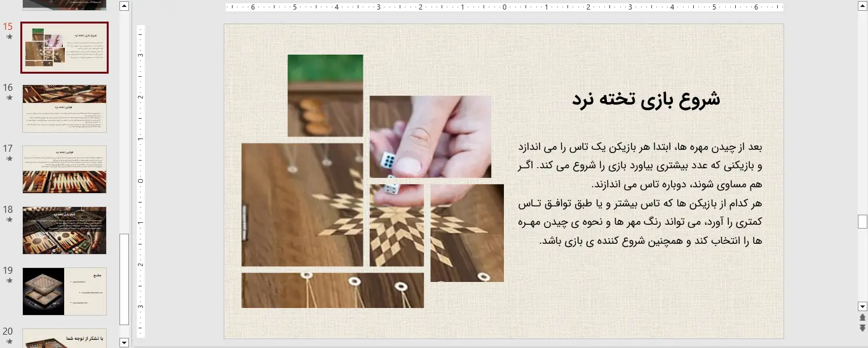Screen dimensions: 868x348
Task: Open the slide 18 thumbnail
Action: (x=64, y=231)
